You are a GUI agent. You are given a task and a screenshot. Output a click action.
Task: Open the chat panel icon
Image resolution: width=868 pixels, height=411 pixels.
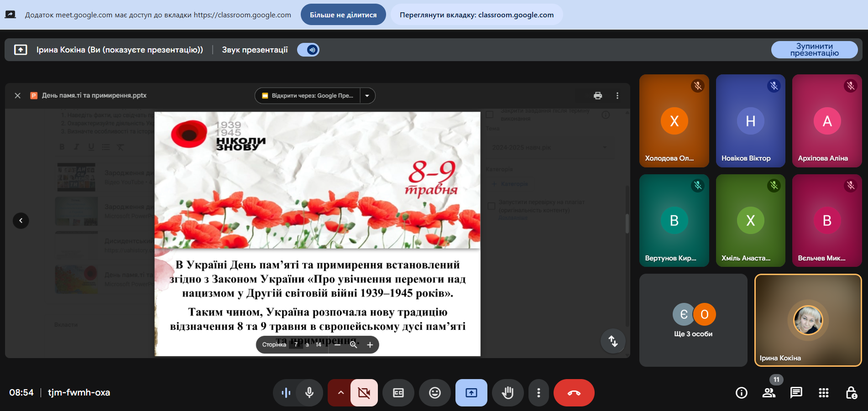coord(796,393)
